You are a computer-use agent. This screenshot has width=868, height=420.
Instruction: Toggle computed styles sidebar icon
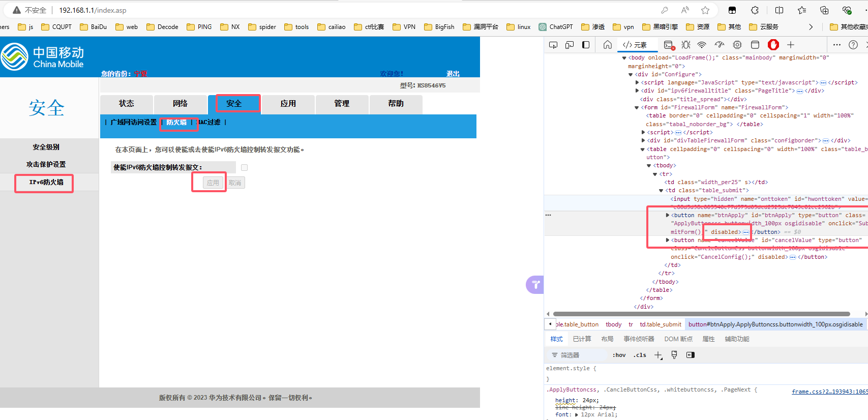(x=691, y=355)
